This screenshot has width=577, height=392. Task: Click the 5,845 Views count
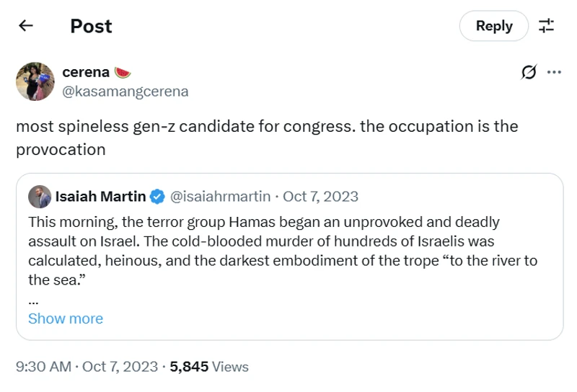[209, 367]
